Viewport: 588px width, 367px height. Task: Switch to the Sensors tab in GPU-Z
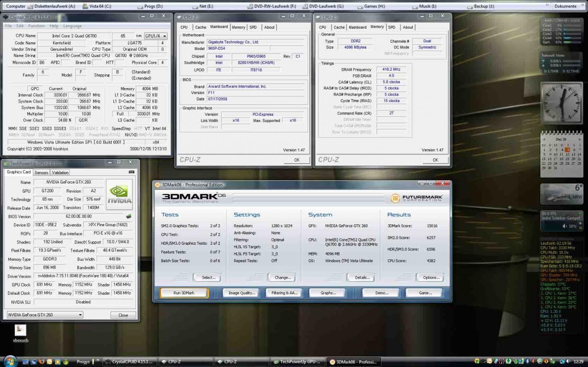point(41,172)
